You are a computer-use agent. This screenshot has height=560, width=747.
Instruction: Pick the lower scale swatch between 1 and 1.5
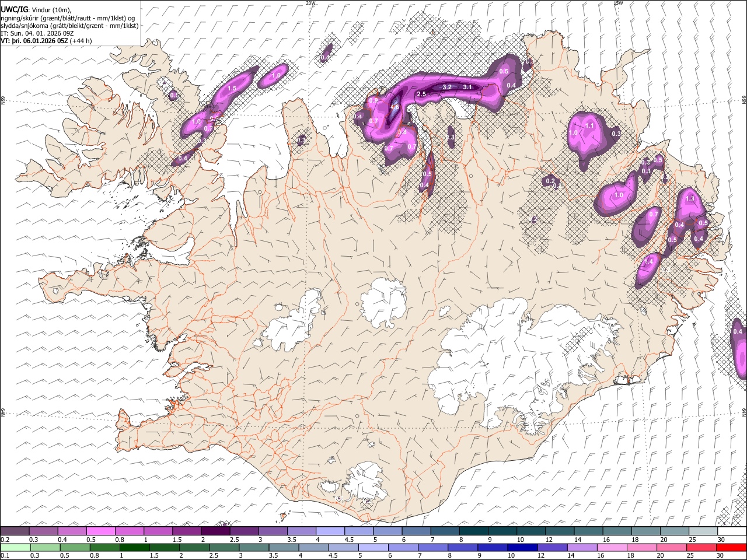(134, 547)
